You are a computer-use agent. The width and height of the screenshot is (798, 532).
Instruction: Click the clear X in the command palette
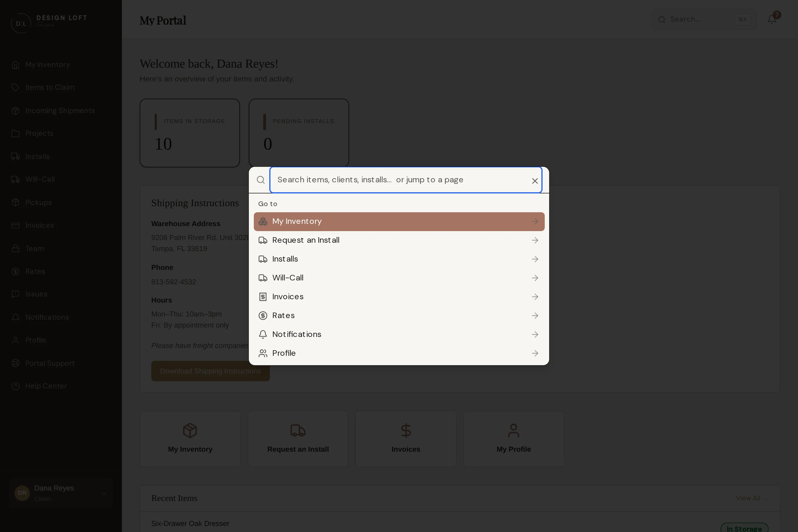click(x=535, y=181)
